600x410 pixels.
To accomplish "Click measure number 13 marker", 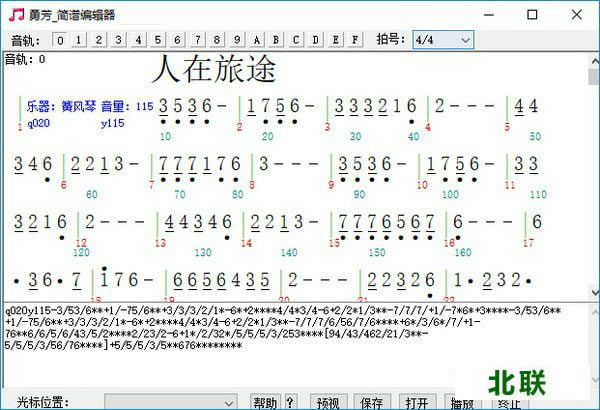I will click(x=160, y=243).
